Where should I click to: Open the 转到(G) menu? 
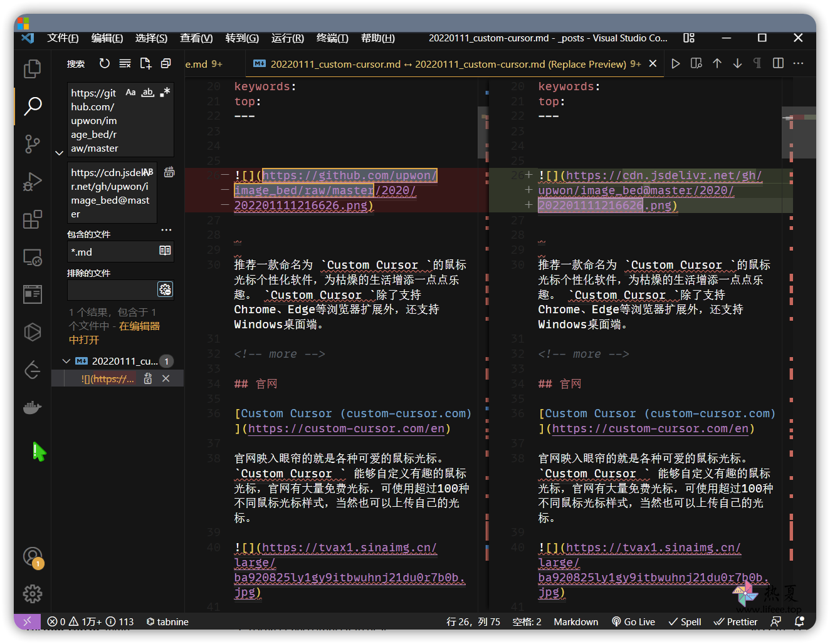click(242, 38)
